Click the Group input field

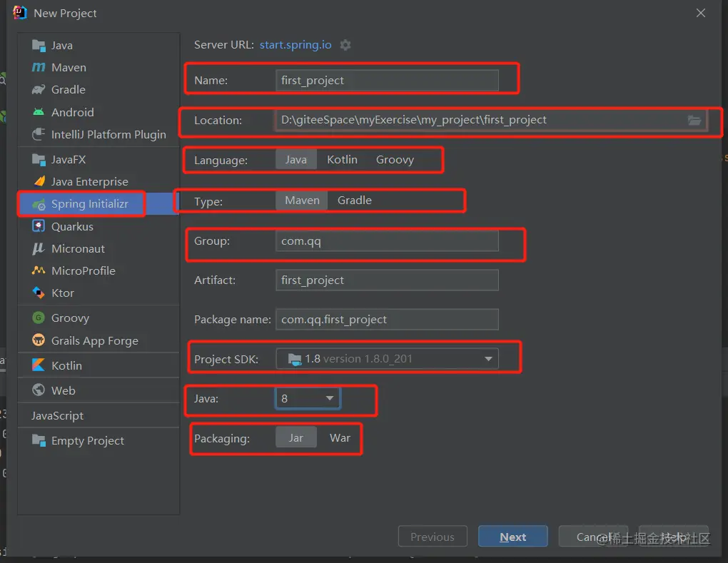click(x=388, y=241)
